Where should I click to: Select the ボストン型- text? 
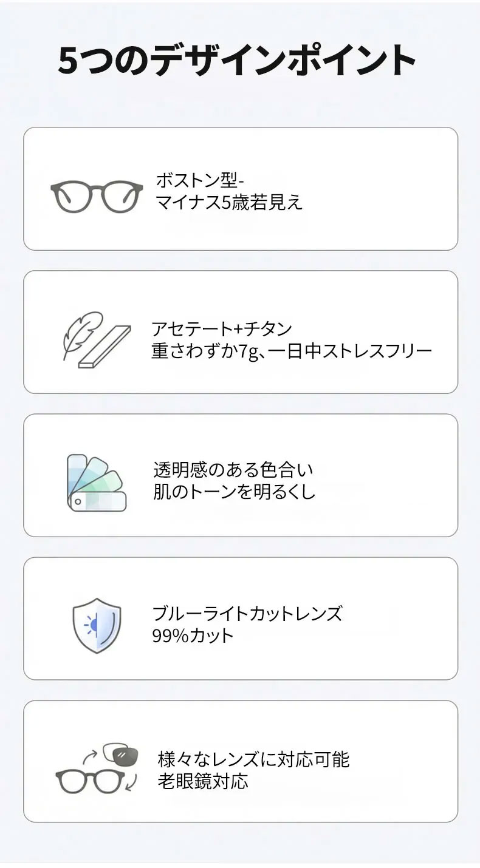[200, 180]
